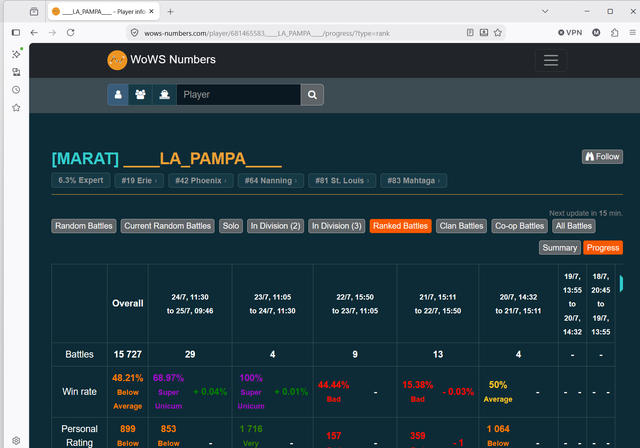This screenshot has width=640, height=448.
Task: Click the profile avatar icon in toolbar
Action: [x=596, y=33]
